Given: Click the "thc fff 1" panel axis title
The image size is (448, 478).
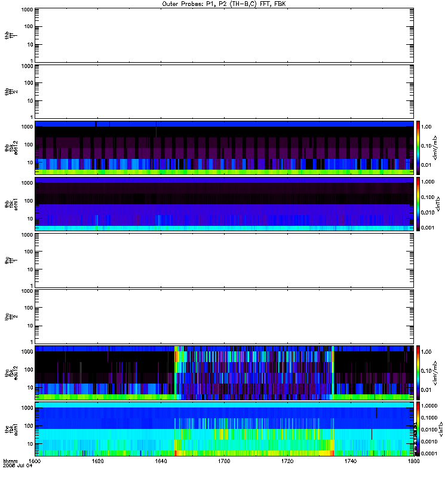Looking at the screenshot, I should [x=11, y=261].
